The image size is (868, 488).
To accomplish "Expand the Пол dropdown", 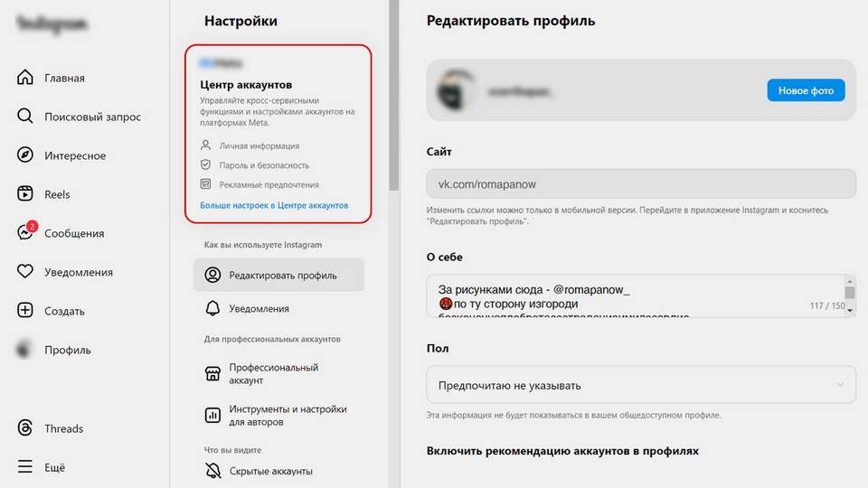I will pos(641,385).
